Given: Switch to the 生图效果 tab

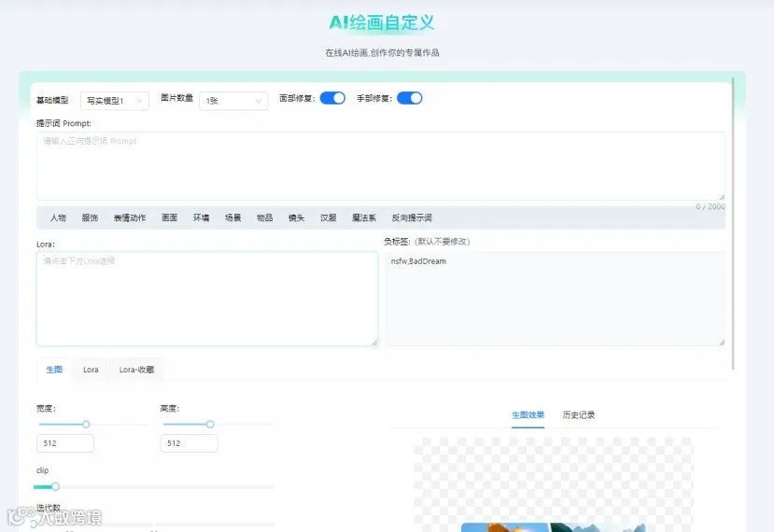Looking at the screenshot, I should pyautogui.click(x=528, y=415).
